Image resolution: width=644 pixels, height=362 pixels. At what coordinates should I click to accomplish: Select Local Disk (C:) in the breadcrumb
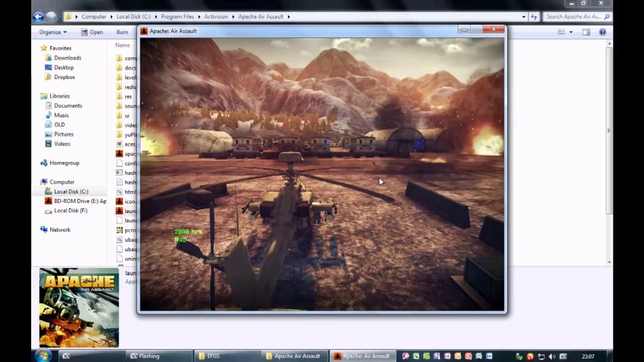click(x=133, y=17)
